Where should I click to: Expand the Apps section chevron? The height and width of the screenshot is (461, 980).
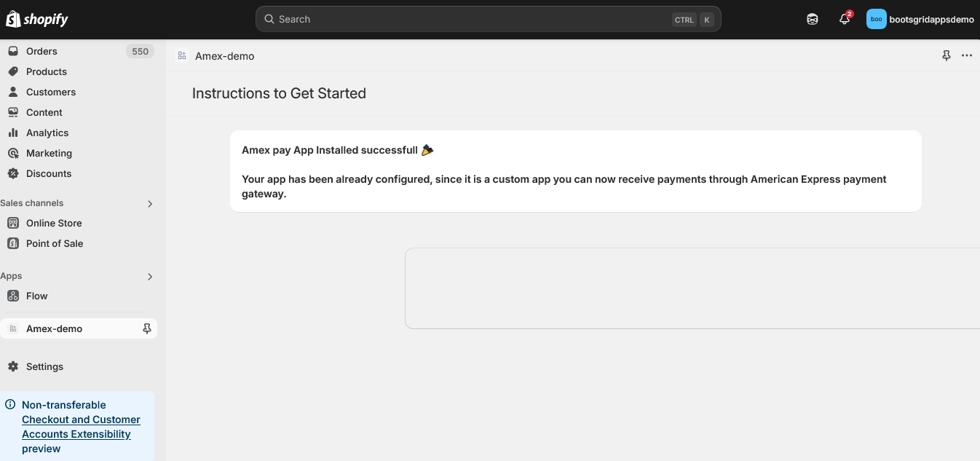[150, 277]
